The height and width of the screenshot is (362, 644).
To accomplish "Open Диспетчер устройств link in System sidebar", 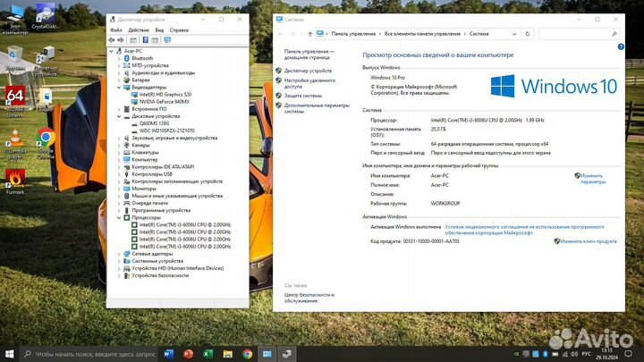I will [x=308, y=71].
